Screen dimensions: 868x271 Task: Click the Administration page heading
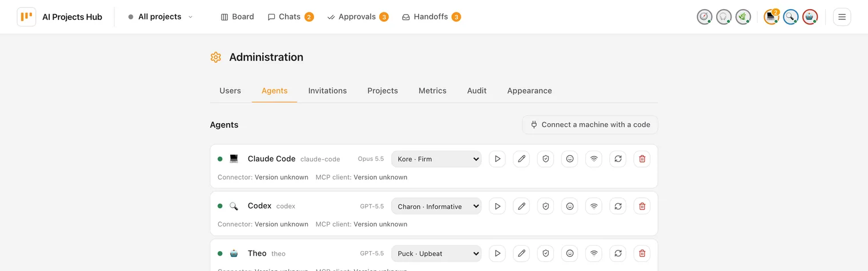pyautogui.click(x=266, y=57)
